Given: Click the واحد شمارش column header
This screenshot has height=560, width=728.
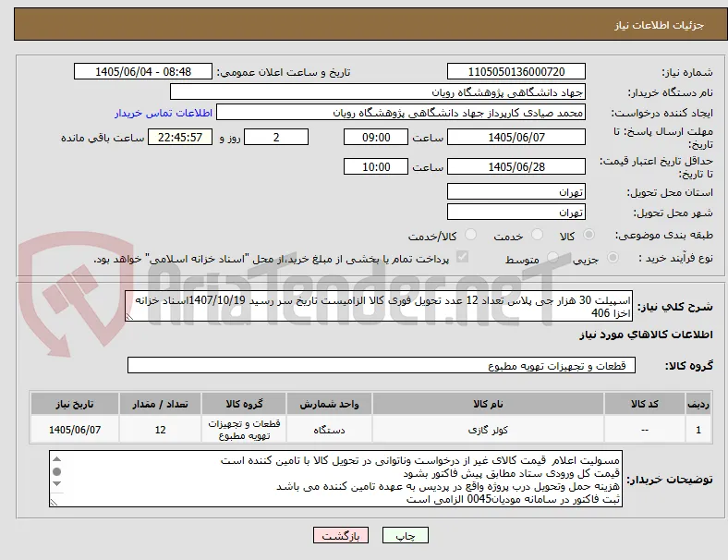Looking at the screenshot, I should click(x=329, y=404).
